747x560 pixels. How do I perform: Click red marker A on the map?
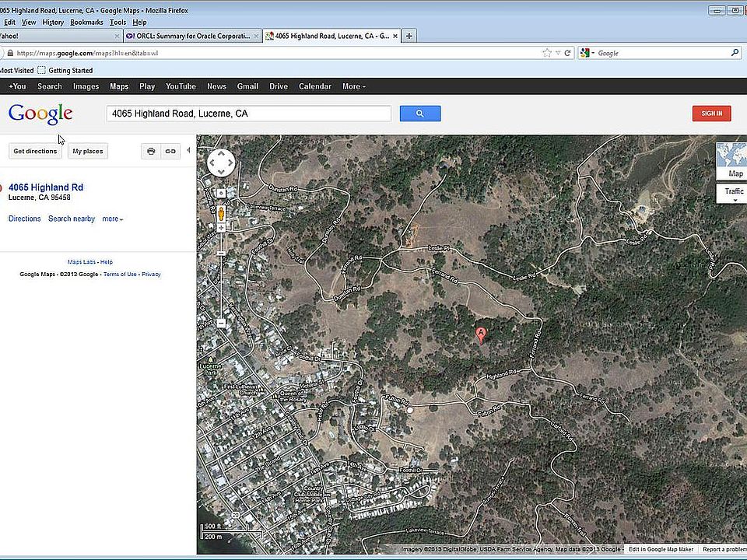pos(481,334)
